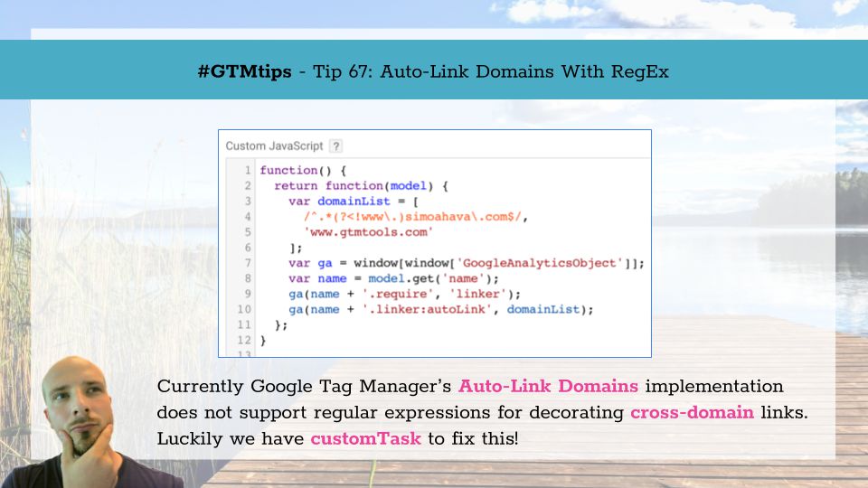Click the #GTMtips title text
The height and width of the screenshot is (488, 868).
245,71
